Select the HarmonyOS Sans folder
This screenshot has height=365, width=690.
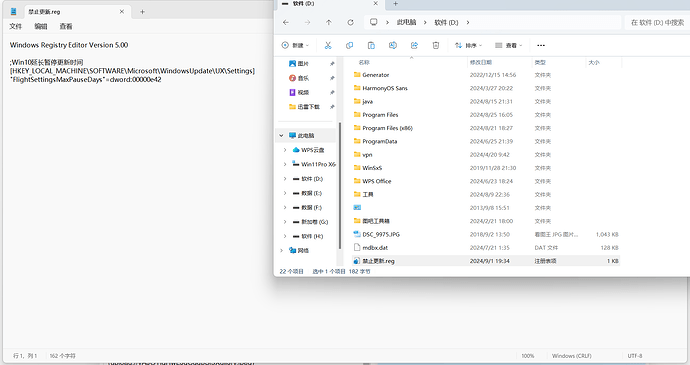(x=486, y=88)
